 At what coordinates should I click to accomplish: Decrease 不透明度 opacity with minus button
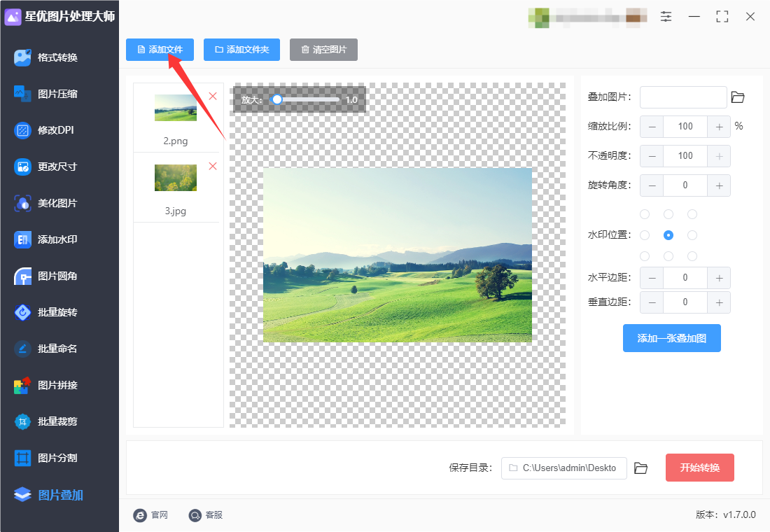[652, 156]
